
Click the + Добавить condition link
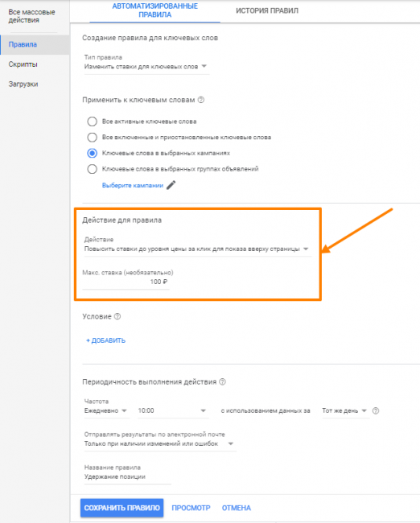point(105,340)
